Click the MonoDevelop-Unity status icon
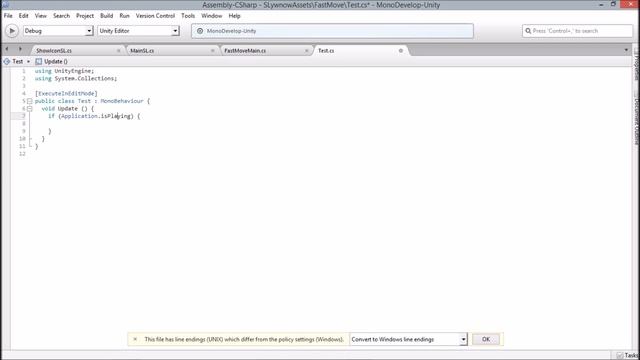This screenshot has height=360, width=640. coord(200,31)
